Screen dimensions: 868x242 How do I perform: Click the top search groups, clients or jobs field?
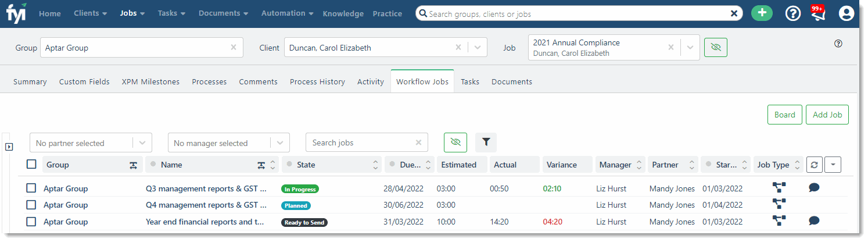(x=578, y=13)
